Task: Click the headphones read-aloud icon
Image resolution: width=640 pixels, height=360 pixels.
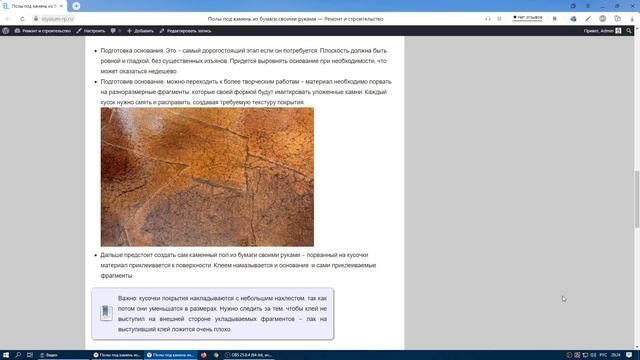Action: (x=488, y=19)
